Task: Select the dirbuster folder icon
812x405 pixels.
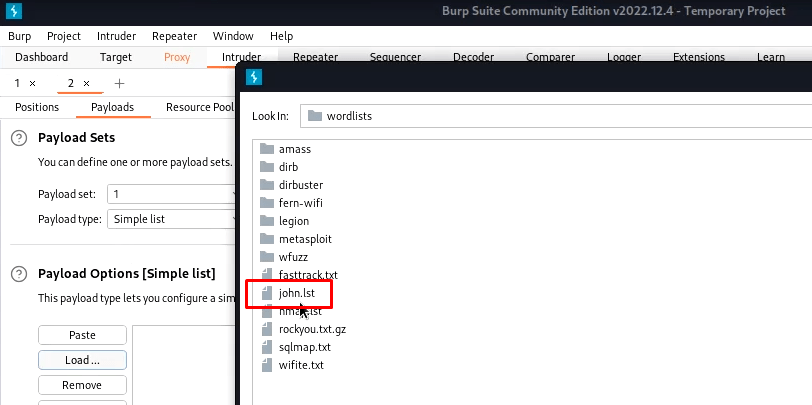Action: tap(267, 185)
